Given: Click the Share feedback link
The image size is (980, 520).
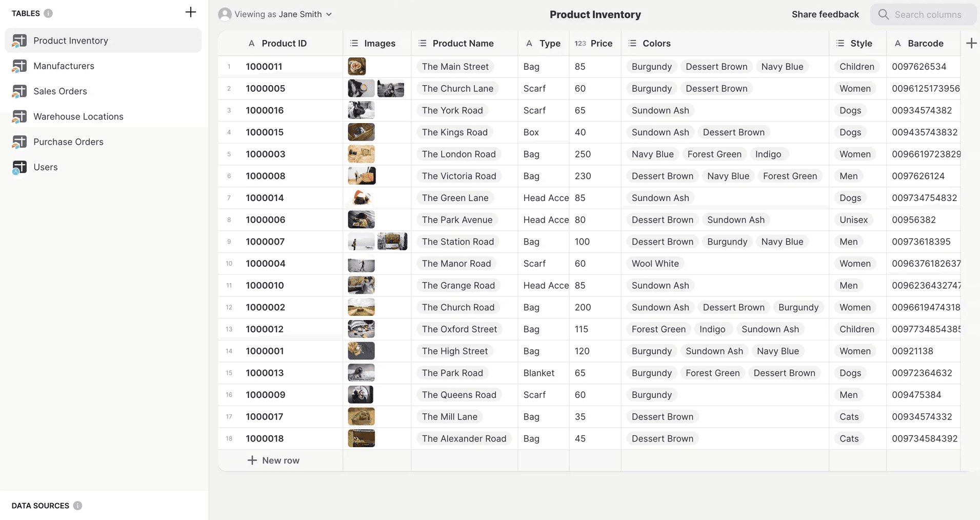Looking at the screenshot, I should pos(825,14).
